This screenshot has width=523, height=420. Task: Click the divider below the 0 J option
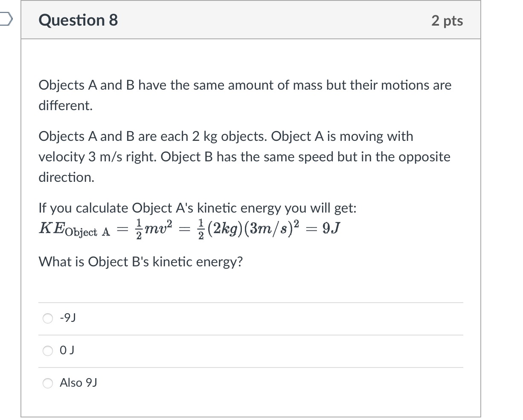(251, 367)
